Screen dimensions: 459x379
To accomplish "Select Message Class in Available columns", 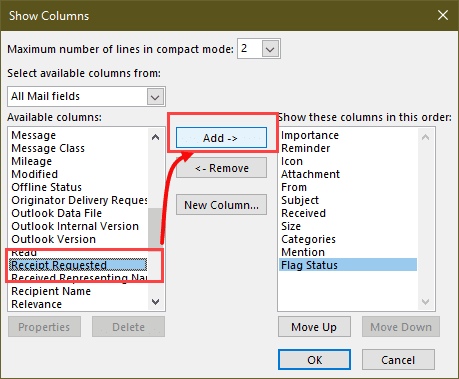I will tap(79, 148).
